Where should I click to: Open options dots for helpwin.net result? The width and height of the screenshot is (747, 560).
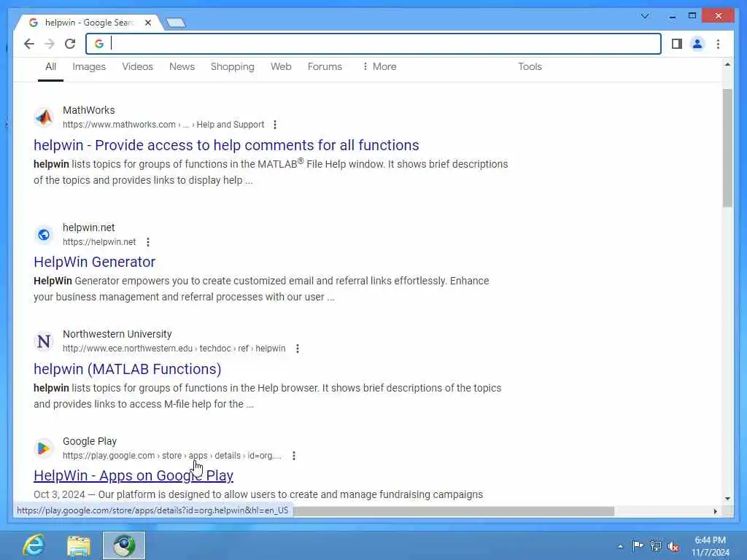148,242
